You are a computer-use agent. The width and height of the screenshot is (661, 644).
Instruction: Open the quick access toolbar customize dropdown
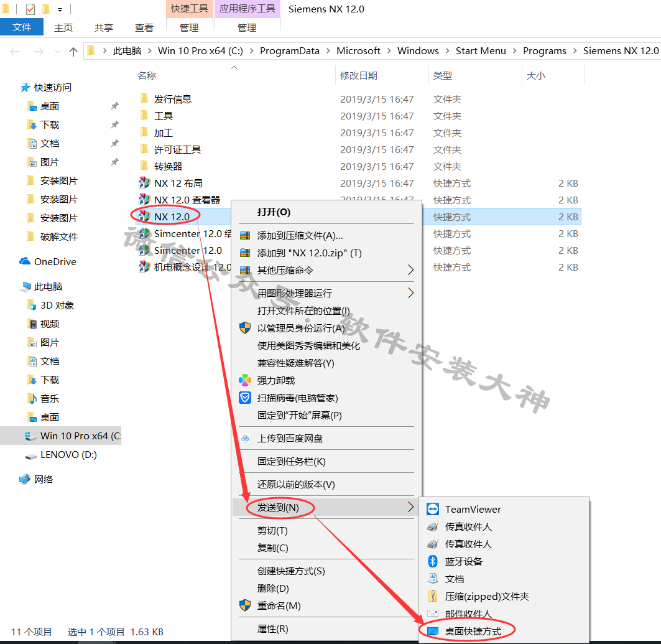pos(60,10)
